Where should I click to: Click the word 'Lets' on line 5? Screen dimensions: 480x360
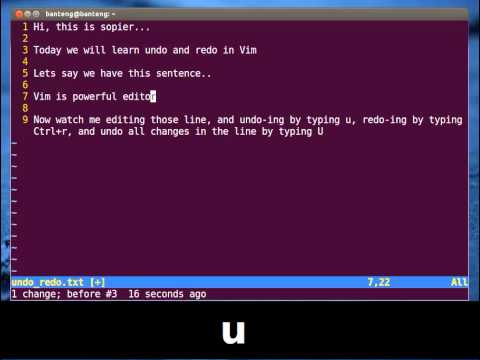coord(44,73)
